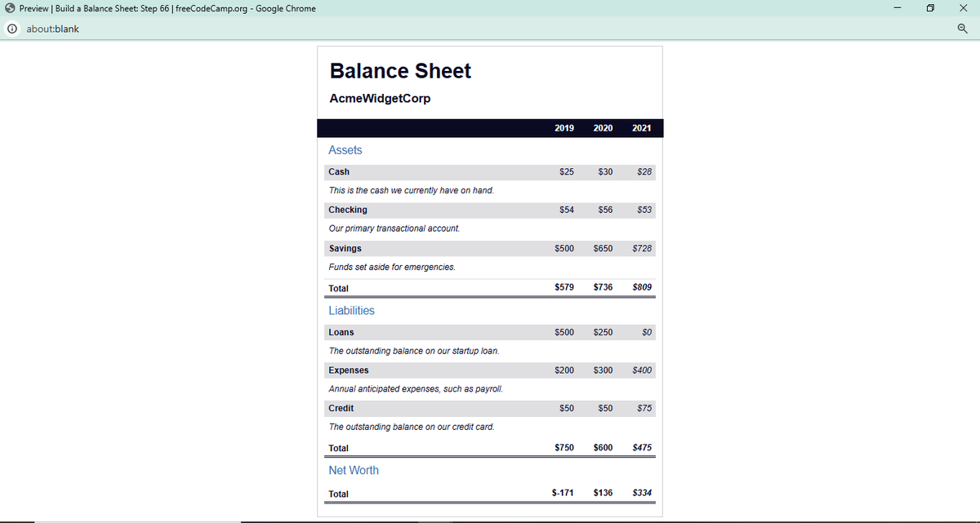
Task: Click the Loans row label
Action: click(341, 333)
